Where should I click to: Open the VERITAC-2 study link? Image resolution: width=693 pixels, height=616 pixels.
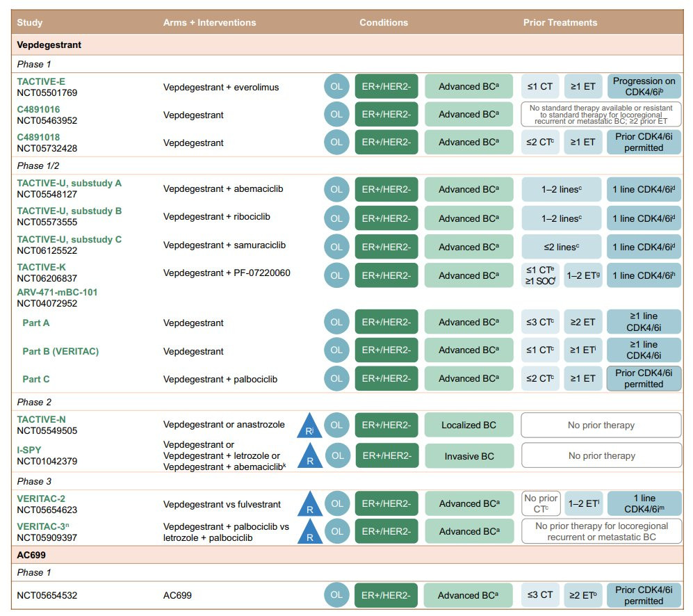[x=41, y=499]
